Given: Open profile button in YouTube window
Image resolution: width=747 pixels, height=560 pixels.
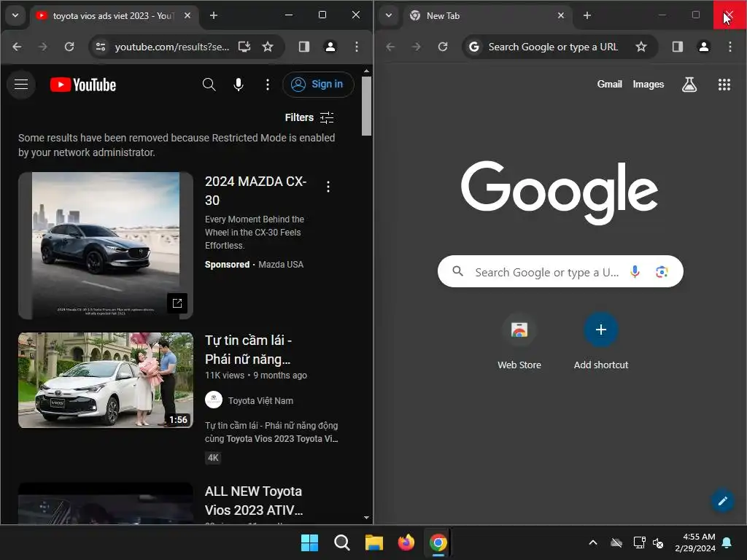Looking at the screenshot, I should (x=330, y=47).
